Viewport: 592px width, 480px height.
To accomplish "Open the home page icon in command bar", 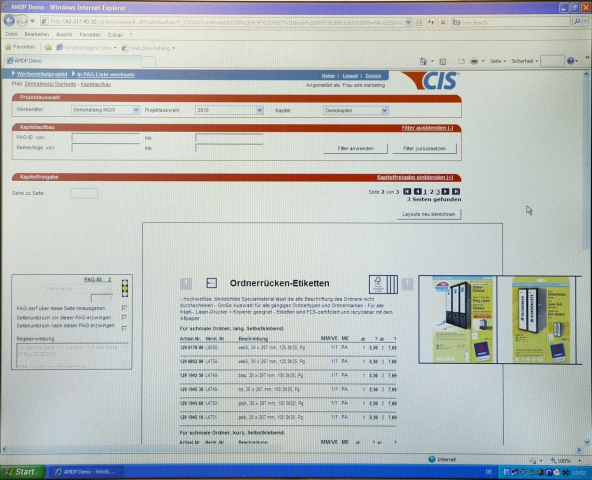I will click(423, 61).
